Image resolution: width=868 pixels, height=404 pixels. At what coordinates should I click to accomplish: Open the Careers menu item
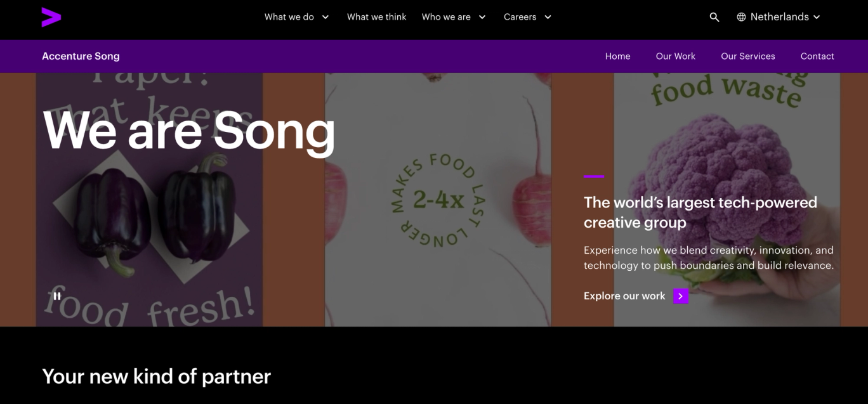pos(520,17)
